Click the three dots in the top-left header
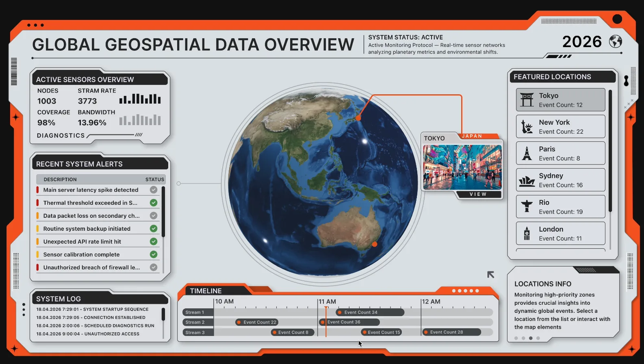 pyautogui.click(x=35, y=25)
